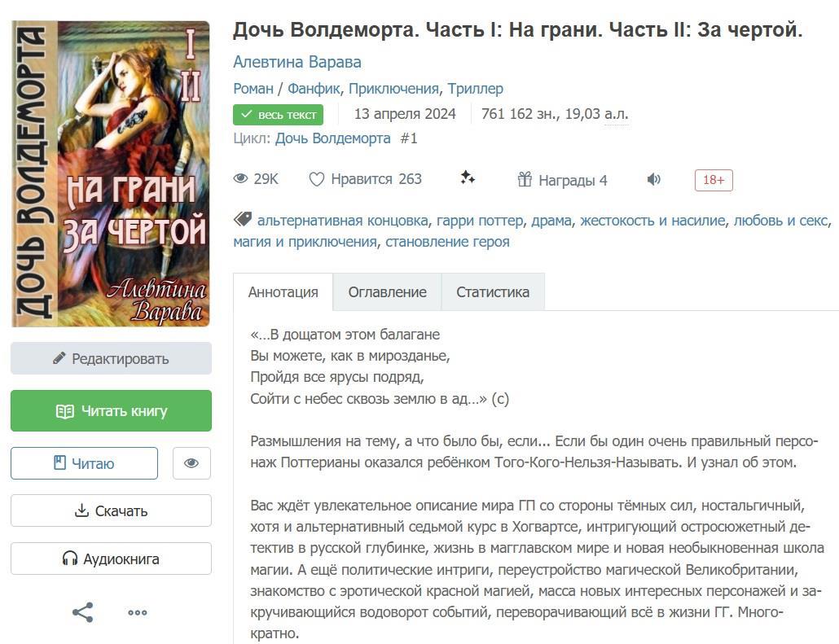
Task: Open the Аудиокнига headphones button
Action: (x=111, y=559)
